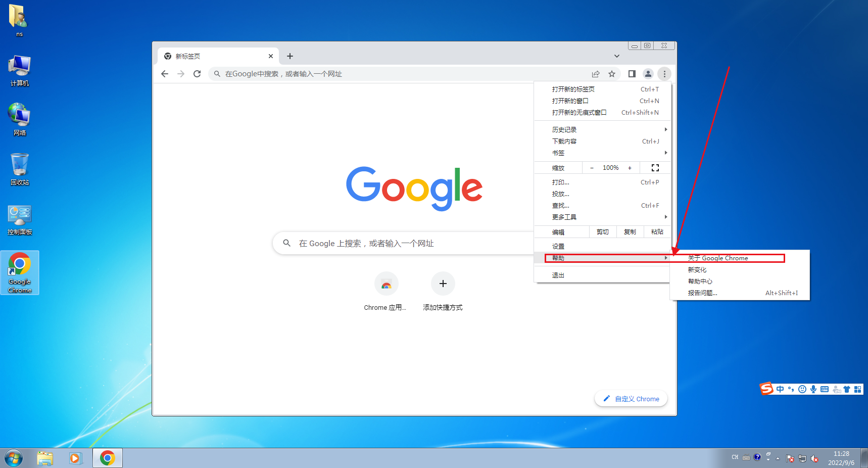868x468 pixels.
Task: Click the three-dot Chrome menu button
Action: click(664, 74)
